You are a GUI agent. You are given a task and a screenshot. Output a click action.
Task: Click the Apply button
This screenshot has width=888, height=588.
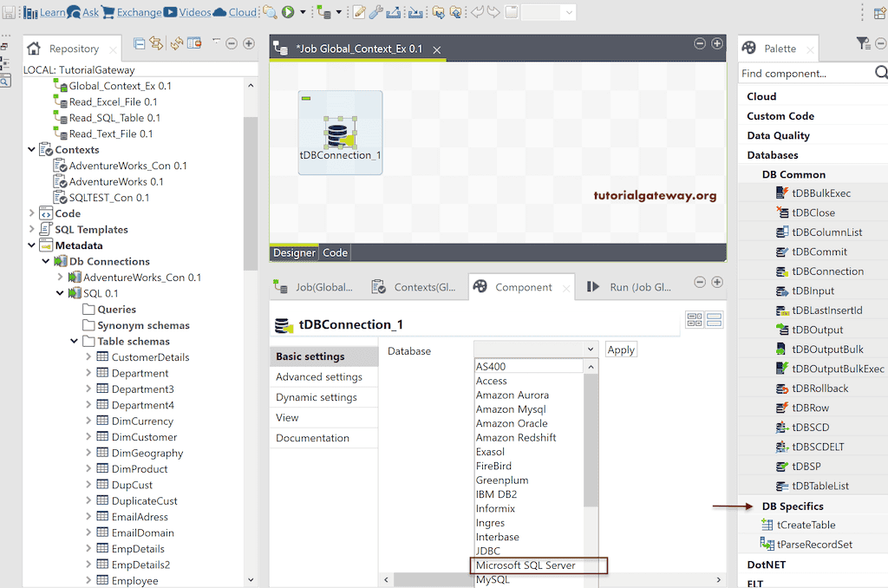[x=620, y=349]
